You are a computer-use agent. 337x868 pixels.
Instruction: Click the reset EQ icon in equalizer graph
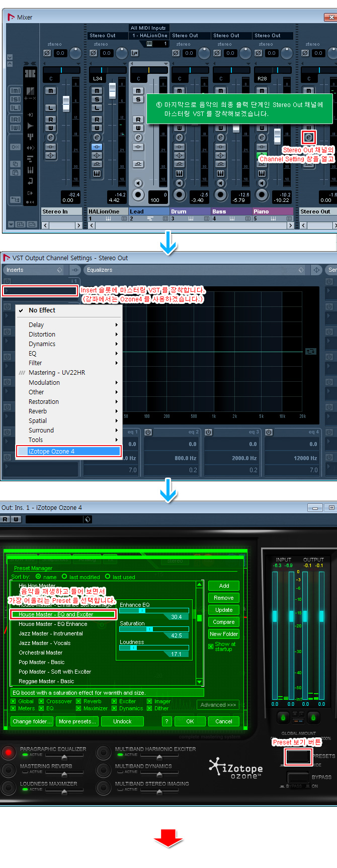(310, 351)
